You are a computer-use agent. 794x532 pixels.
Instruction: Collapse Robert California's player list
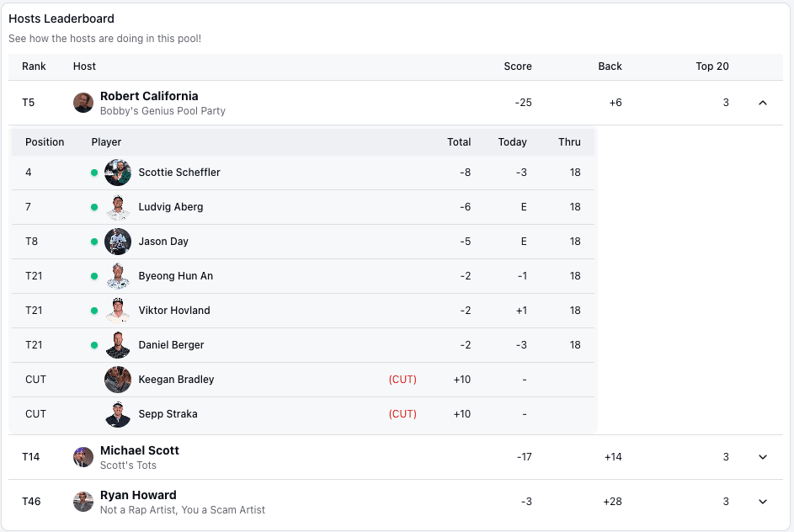[x=763, y=103]
